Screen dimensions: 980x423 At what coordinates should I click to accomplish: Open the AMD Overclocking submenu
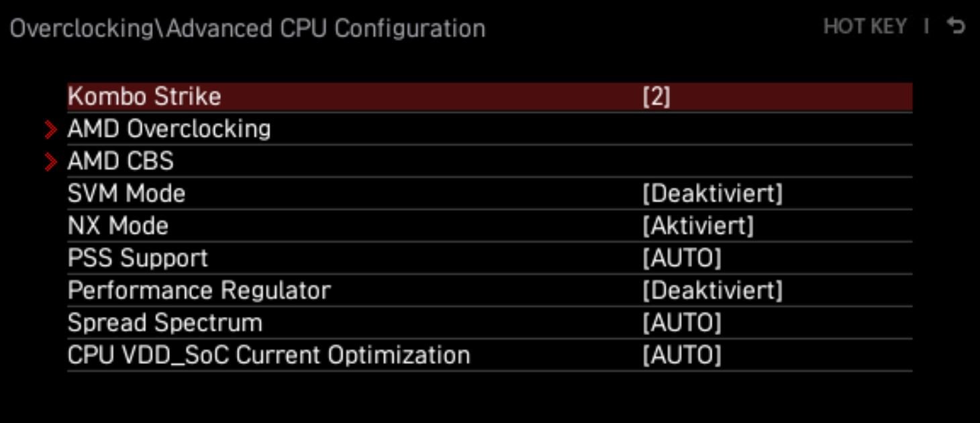[169, 129]
